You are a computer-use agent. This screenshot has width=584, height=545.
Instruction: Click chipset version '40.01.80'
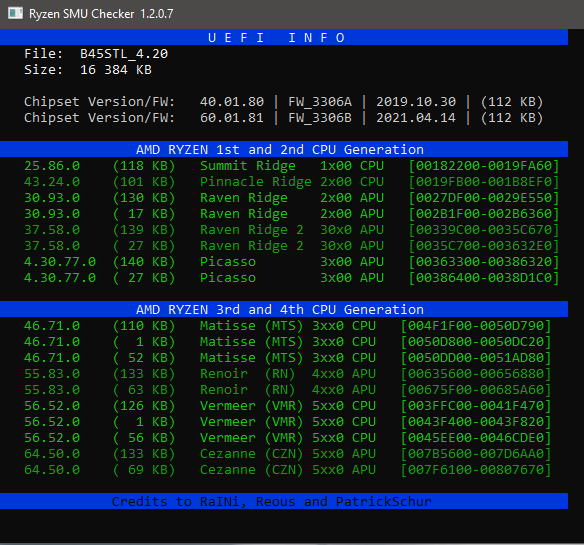point(232,102)
